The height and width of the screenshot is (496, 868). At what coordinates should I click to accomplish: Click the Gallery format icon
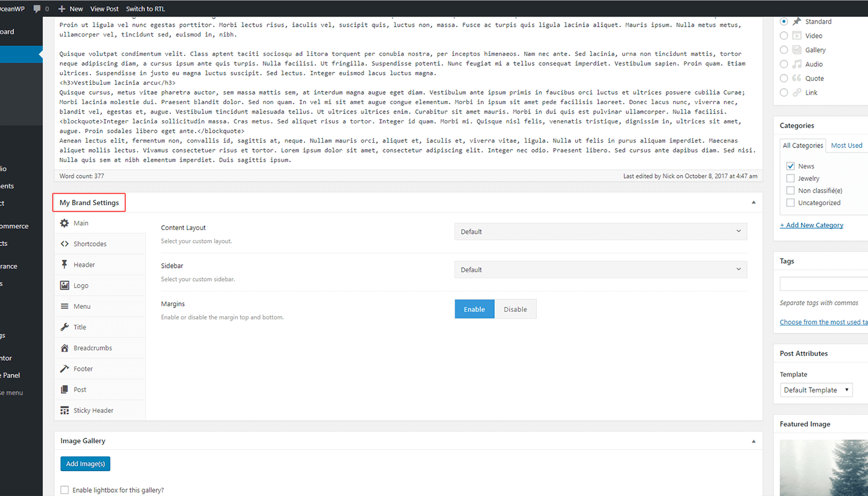click(x=797, y=50)
